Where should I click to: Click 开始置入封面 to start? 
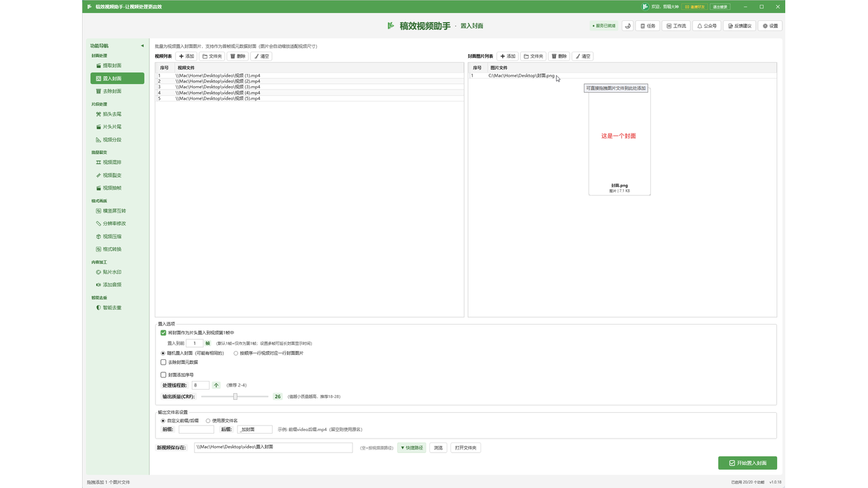coord(747,463)
